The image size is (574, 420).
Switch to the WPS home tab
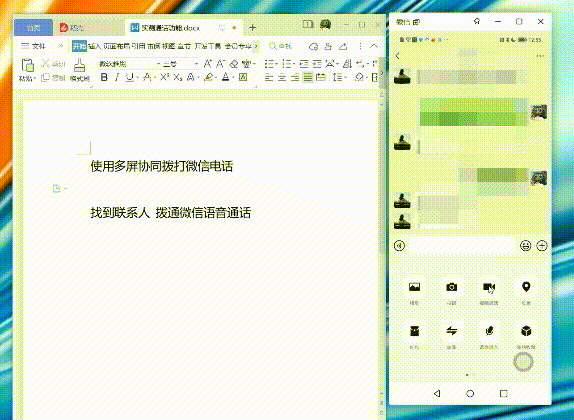tap(33, 27)
